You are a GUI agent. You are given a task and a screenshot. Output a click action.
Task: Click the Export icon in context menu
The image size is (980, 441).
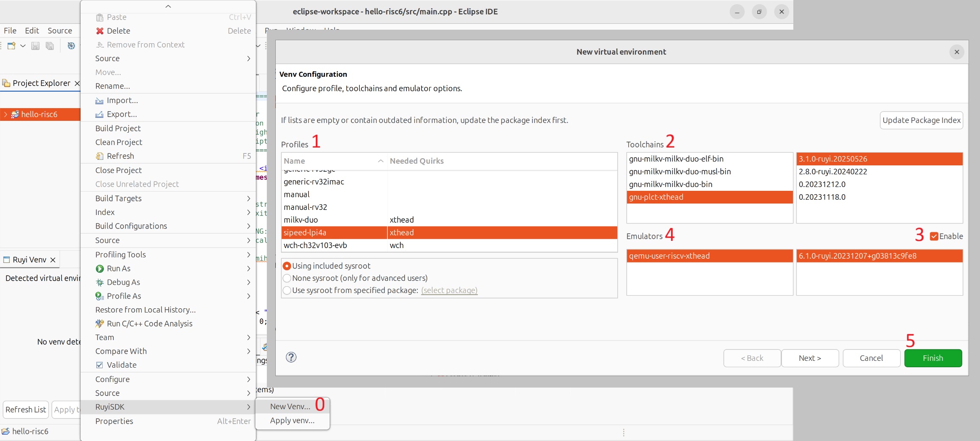point(99,114)
